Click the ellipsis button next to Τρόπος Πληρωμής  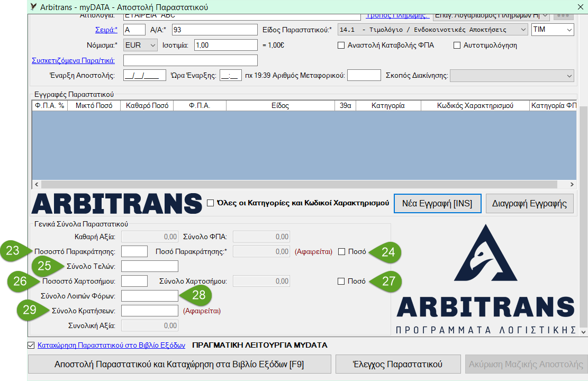click(563, 16)
